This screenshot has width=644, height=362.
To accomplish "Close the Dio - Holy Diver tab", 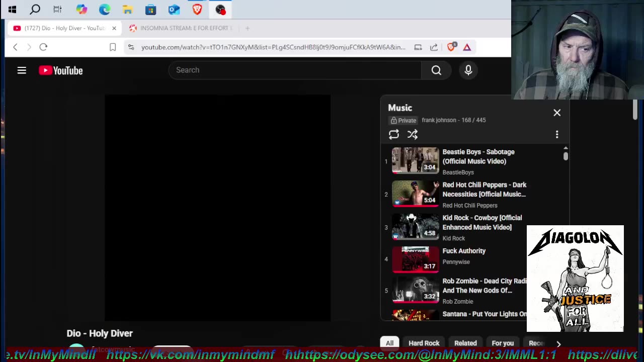I will click(x=114, y=28).
